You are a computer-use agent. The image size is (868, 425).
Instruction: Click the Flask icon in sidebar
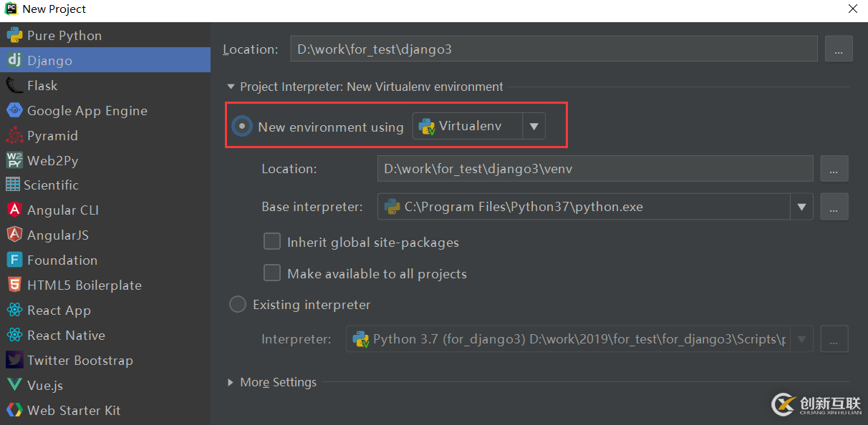(x=14, y=85)
